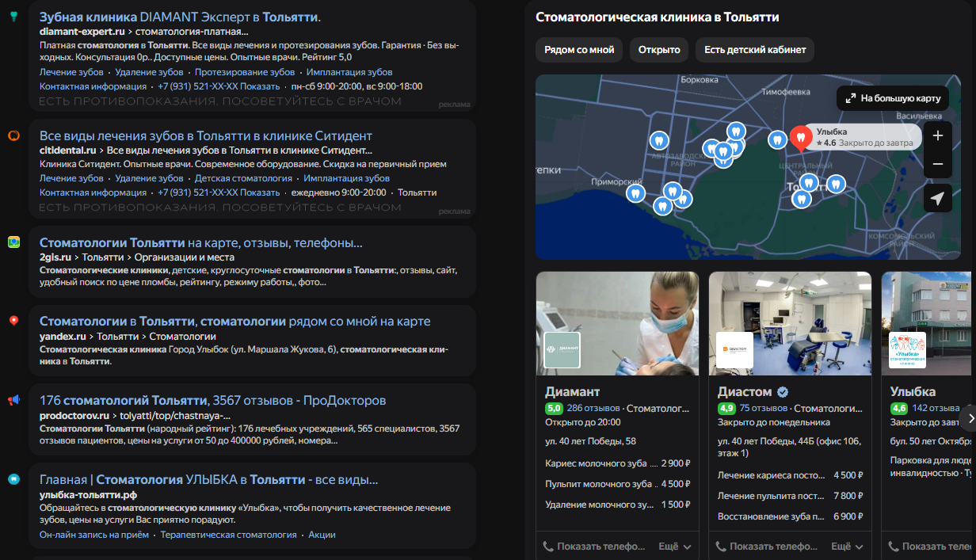Screen dimensions: 976x560
Task: Click the citidental.ru site favicon
Action: [x=13, y=135]
